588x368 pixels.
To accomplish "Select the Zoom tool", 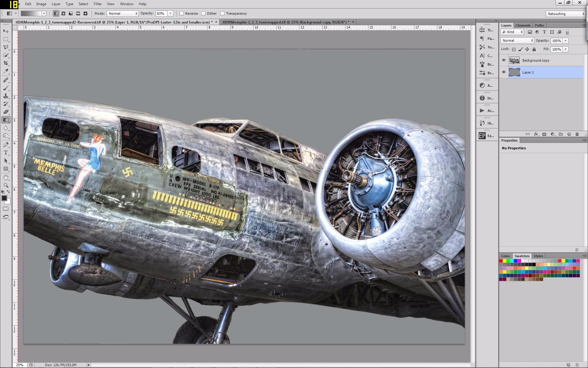I will tap(6, 185).
